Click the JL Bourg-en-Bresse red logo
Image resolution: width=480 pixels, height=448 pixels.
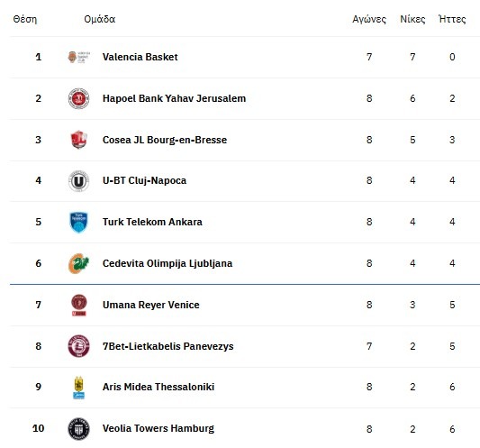pyautogui.click(x=78, y=140)
